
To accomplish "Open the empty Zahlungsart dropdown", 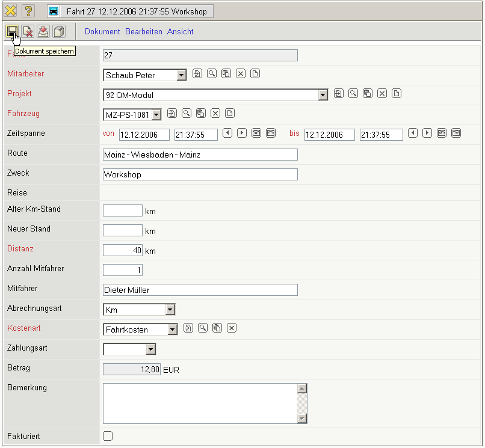I will 150,349.
